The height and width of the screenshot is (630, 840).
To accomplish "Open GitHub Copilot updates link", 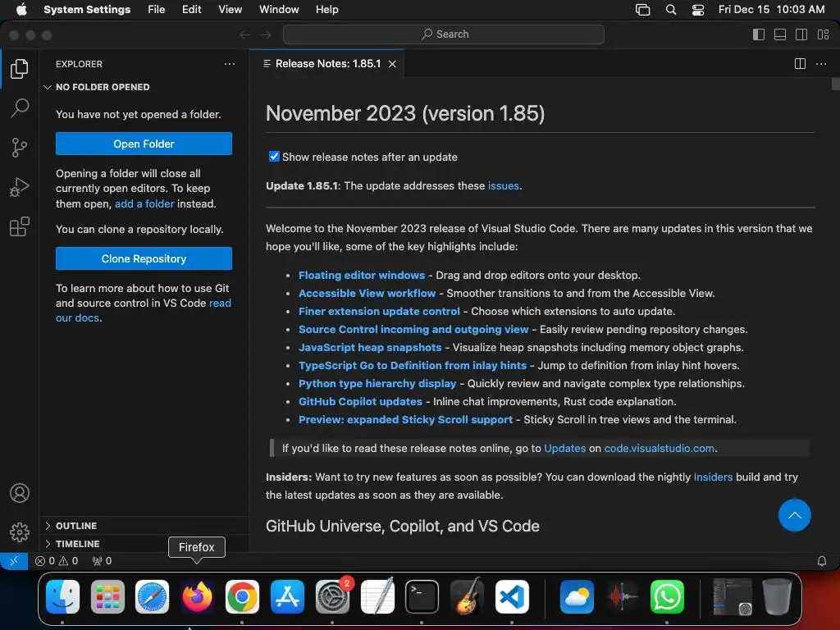I will [360, 402].
